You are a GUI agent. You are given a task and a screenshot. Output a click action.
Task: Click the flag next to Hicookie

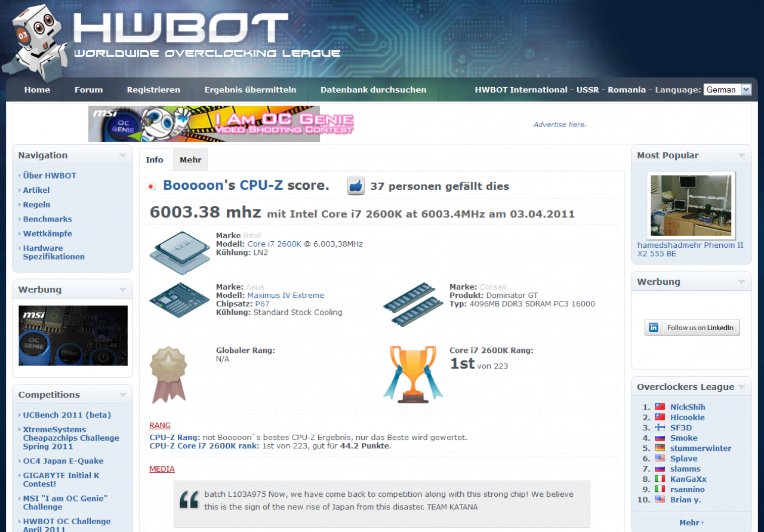(660, 417)
